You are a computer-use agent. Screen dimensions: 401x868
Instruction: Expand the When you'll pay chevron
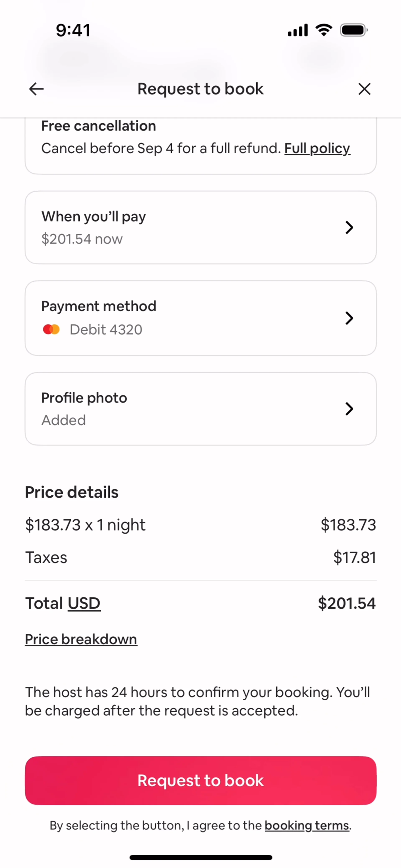coord(349,227)
